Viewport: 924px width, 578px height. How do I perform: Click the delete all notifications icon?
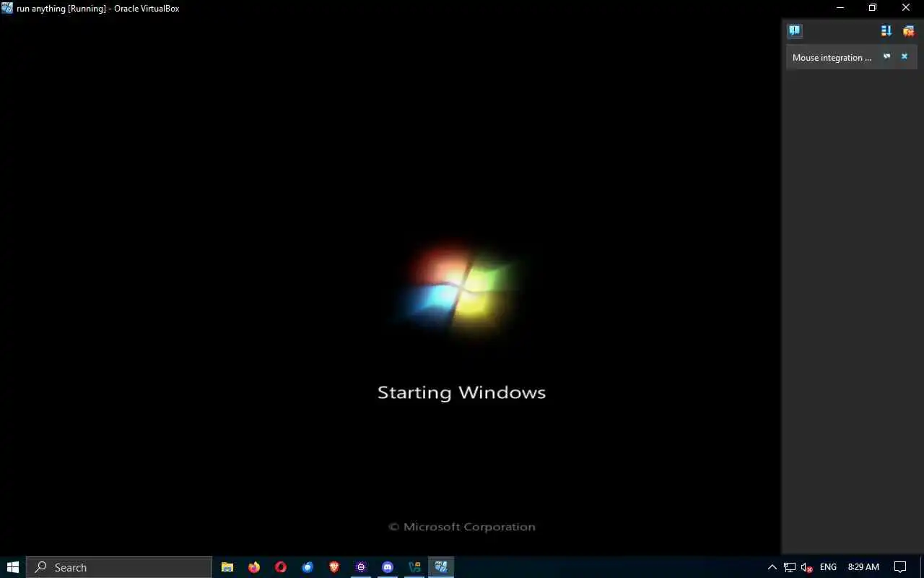tap(909, 30)
